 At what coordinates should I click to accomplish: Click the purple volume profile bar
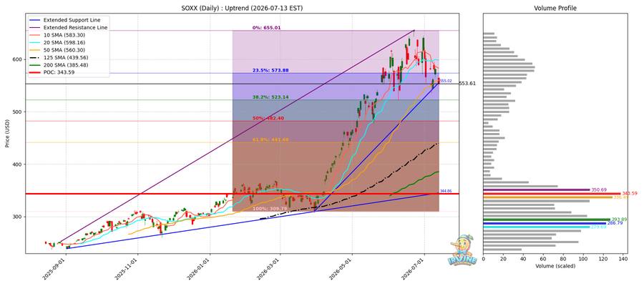[x=537, y=189]
